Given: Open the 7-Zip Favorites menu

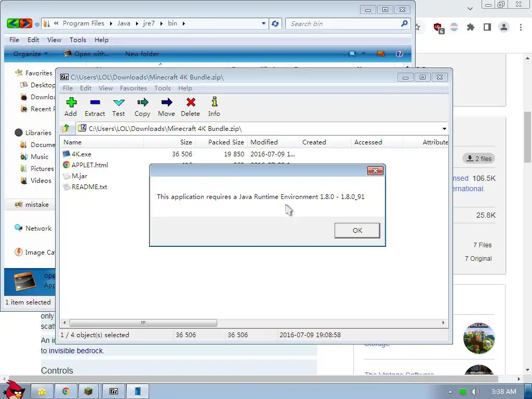Looking at the screenshot, I should point(134,88).
